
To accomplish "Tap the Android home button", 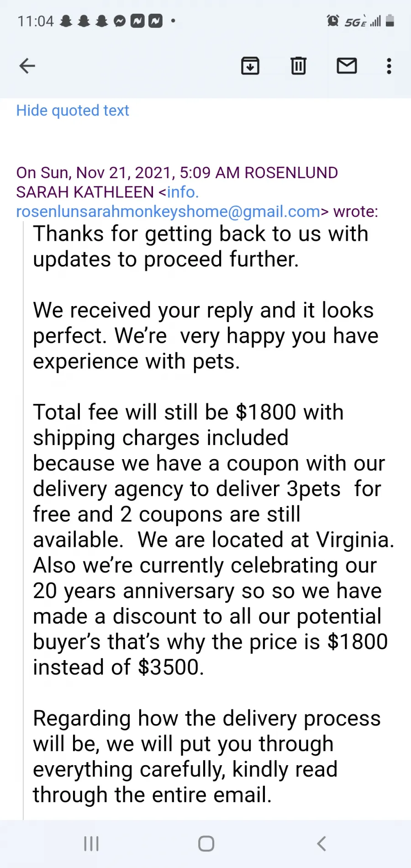I will pos(206,844).
